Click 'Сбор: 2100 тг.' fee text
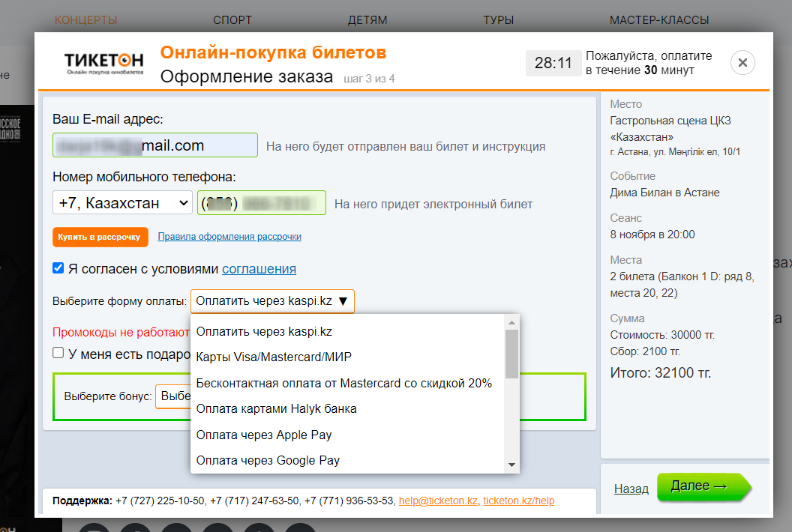Screen dimensions: 792x532 645,351
